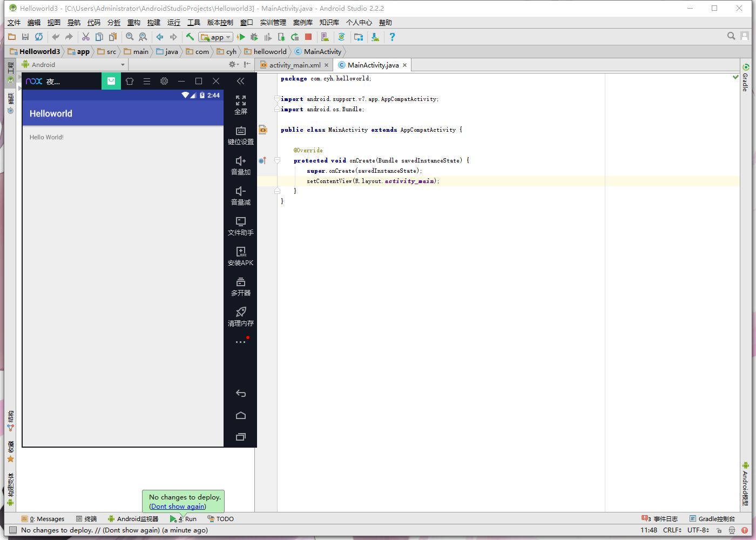Open the 0: Messages tool window
The height and width of the screenshot is (540, 756).
(43, 518)
